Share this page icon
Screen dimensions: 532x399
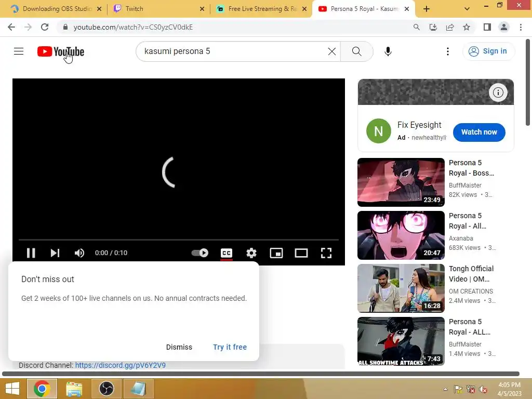pyautogui.click(x=450, y=27)
